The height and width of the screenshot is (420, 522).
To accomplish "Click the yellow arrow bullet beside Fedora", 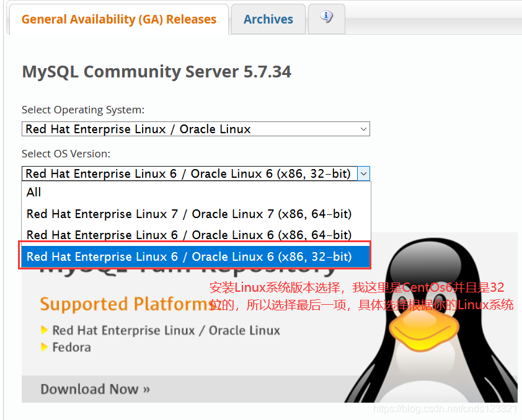I will [x=44, y=347].
